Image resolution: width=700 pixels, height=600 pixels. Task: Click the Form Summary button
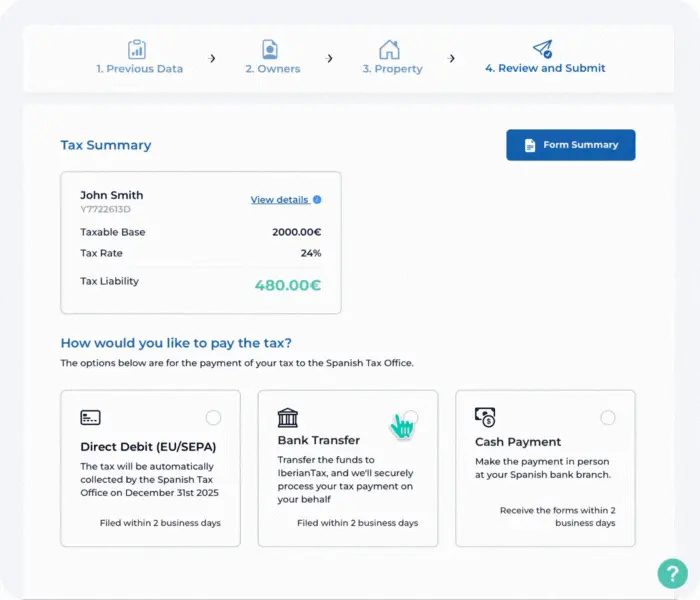tap(570, 145)
